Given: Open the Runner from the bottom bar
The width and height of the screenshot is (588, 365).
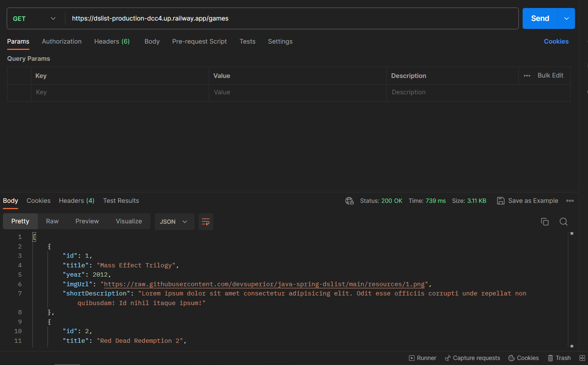Looking at the screenshot, I should (422, 358).
